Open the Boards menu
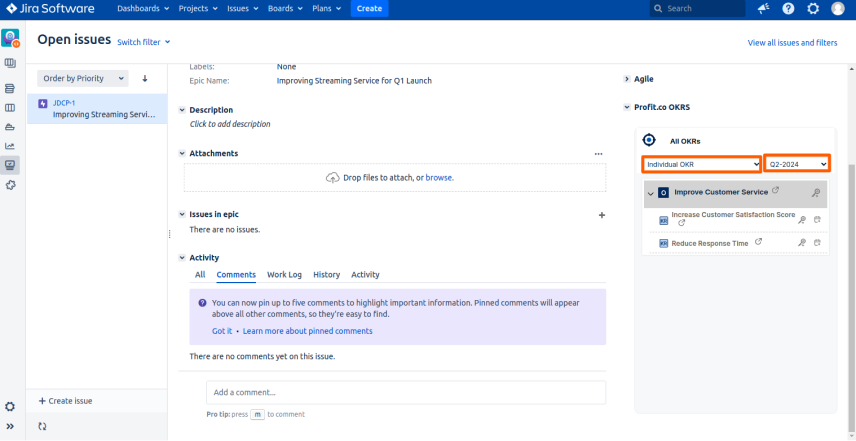This screenshot has height=441, width=856. [x=287, y=9]
